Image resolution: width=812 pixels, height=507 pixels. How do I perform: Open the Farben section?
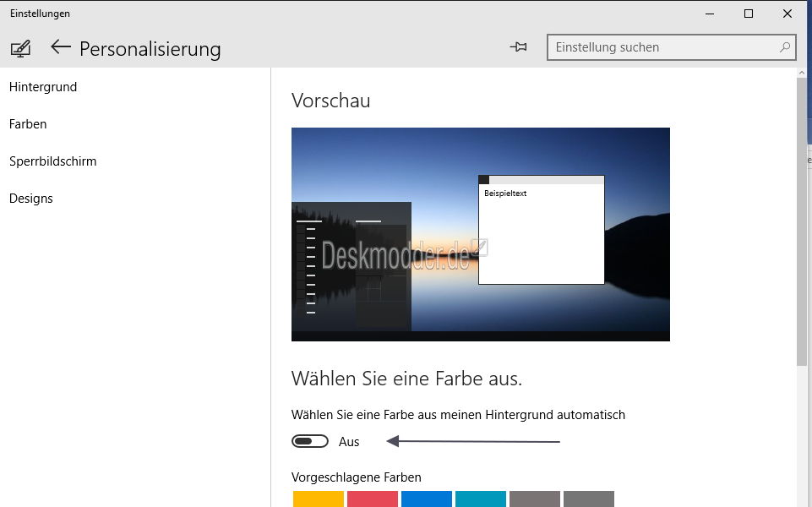[x=28, y=124]
